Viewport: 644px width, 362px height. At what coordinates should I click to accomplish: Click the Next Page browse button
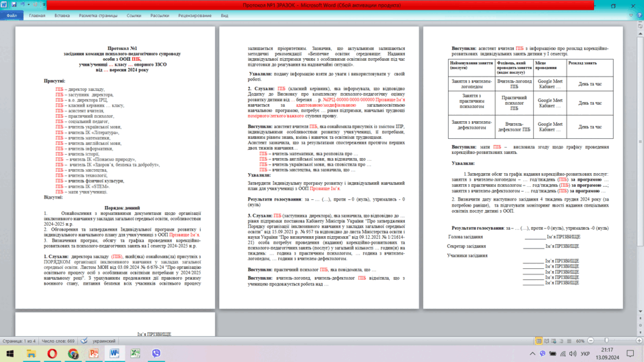(641, 333)
